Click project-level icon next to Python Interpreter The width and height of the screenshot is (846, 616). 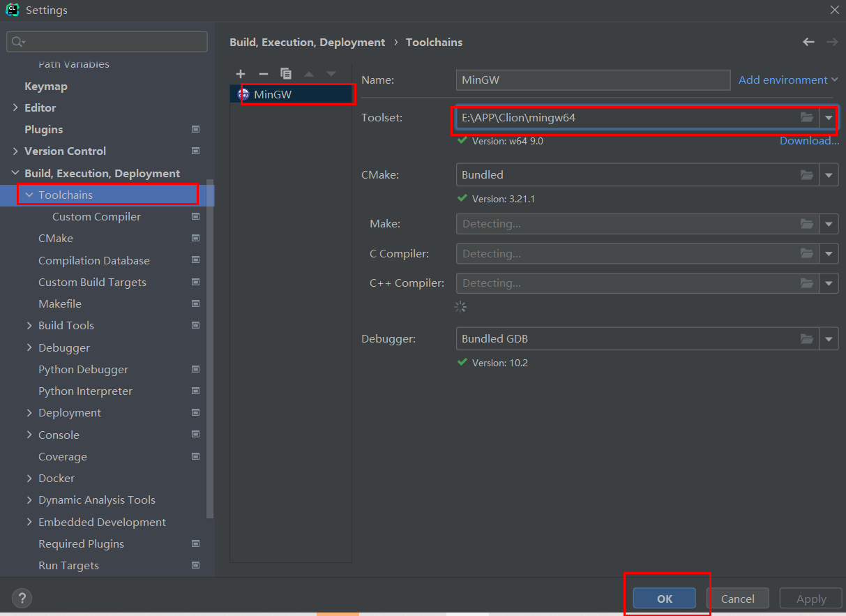click(x=196, y=391)
